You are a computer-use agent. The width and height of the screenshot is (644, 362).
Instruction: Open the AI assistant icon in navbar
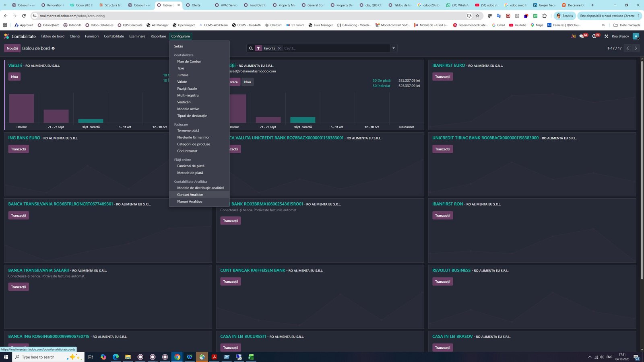(x=573, y=36)
